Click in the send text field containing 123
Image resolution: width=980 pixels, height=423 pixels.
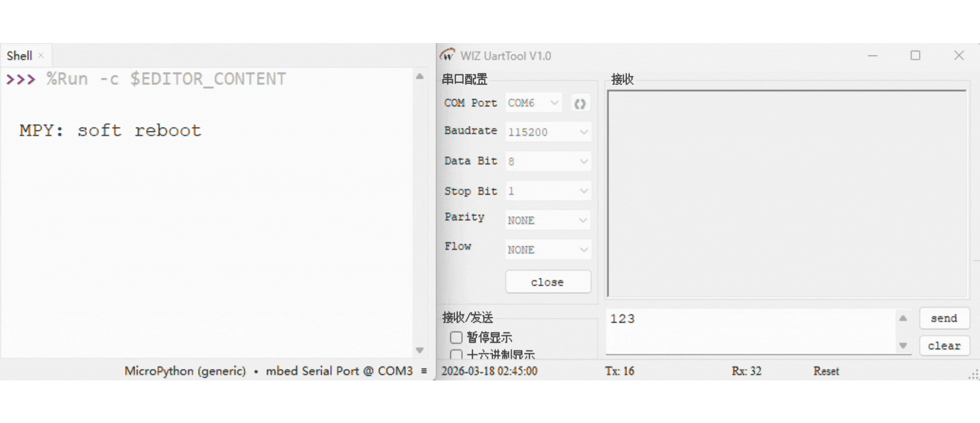click(751, 331)
